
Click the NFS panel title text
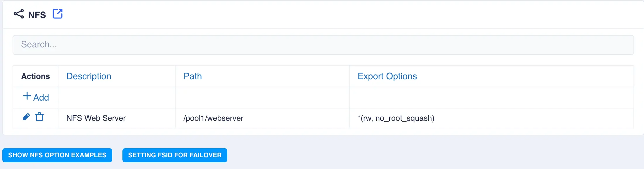click(x=37, y=15)
